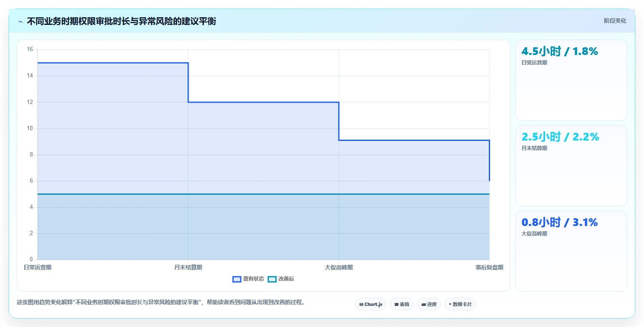Toggle the 原有状态 legend series
This screenshot has height=327, width=644.
click(x=248, y=279)
